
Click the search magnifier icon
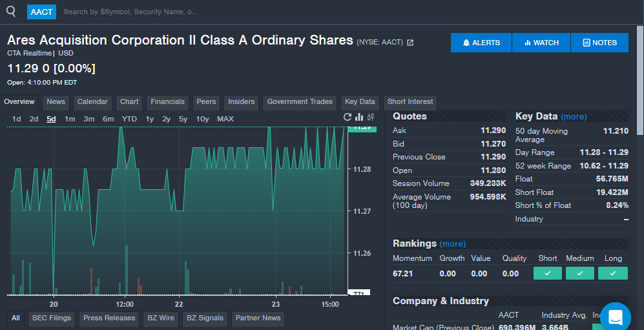(11, 12)
